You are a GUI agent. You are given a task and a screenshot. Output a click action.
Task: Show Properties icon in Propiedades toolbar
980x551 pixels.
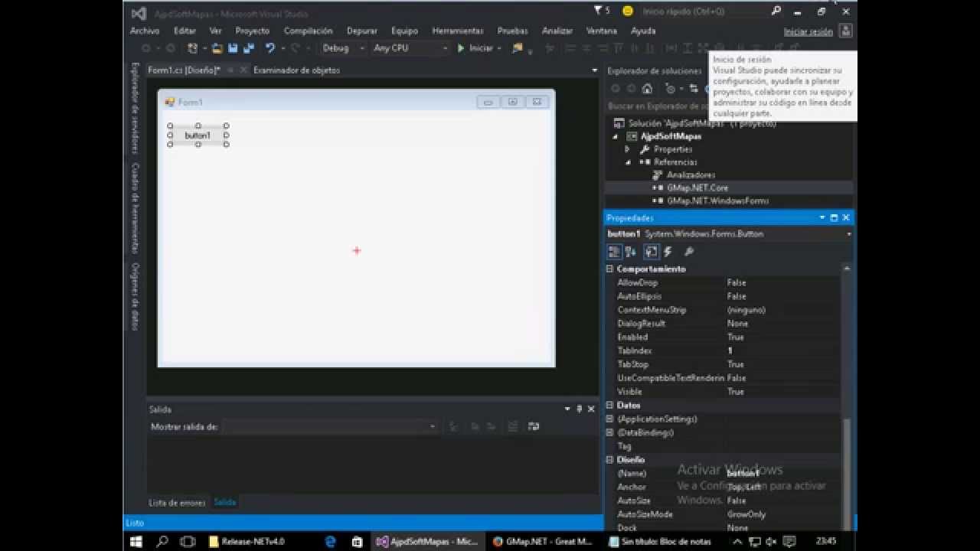651,252
